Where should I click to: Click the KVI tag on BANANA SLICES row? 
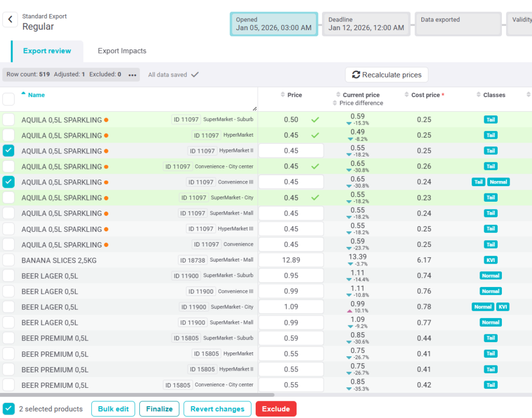[x=490, y=260]
